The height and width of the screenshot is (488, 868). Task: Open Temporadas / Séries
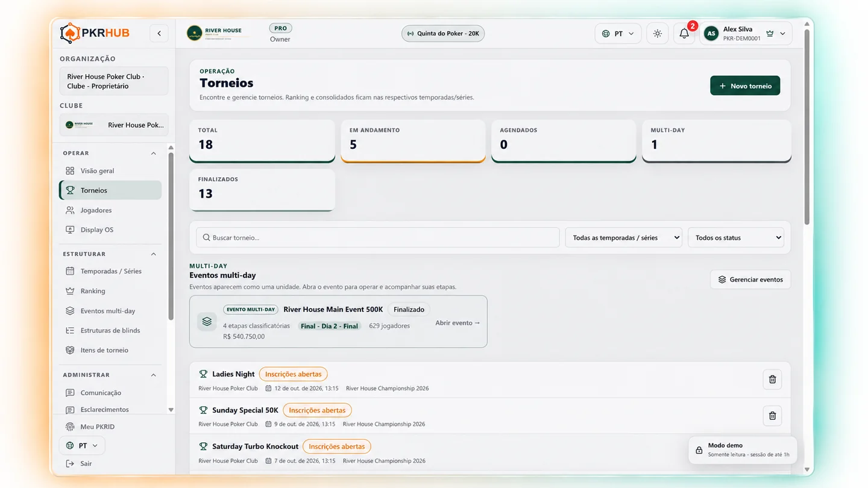coord(110,271)
